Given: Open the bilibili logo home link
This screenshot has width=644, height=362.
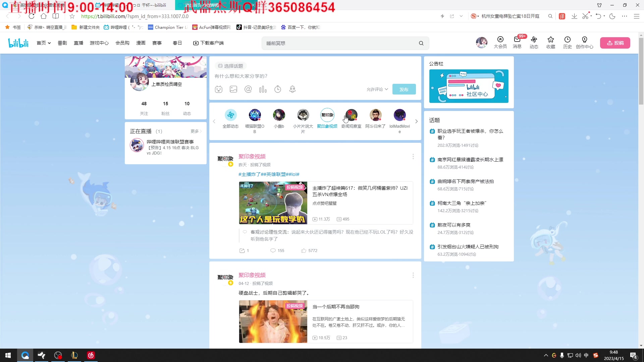Looking at the screenshot, I should tap(18, 43).
